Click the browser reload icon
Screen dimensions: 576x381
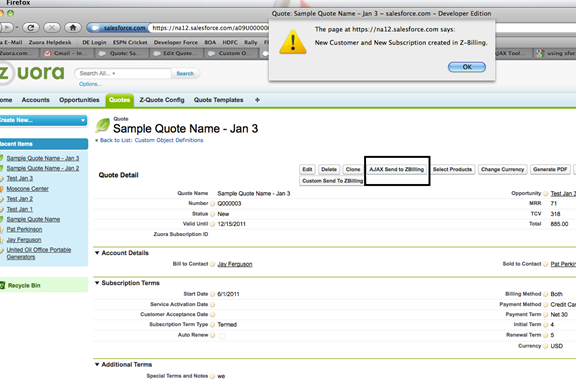(31, 28)
